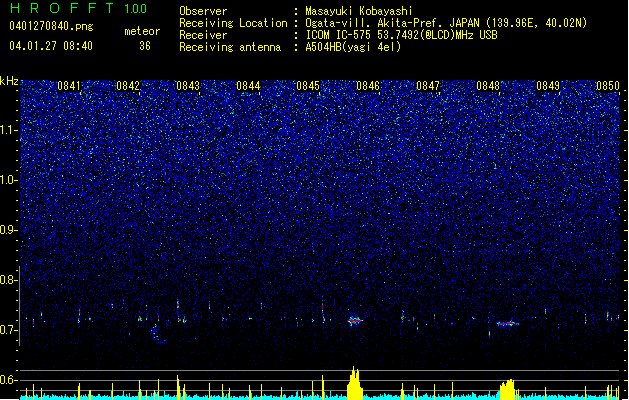Click the 0842 time marker

pos(128,85)
